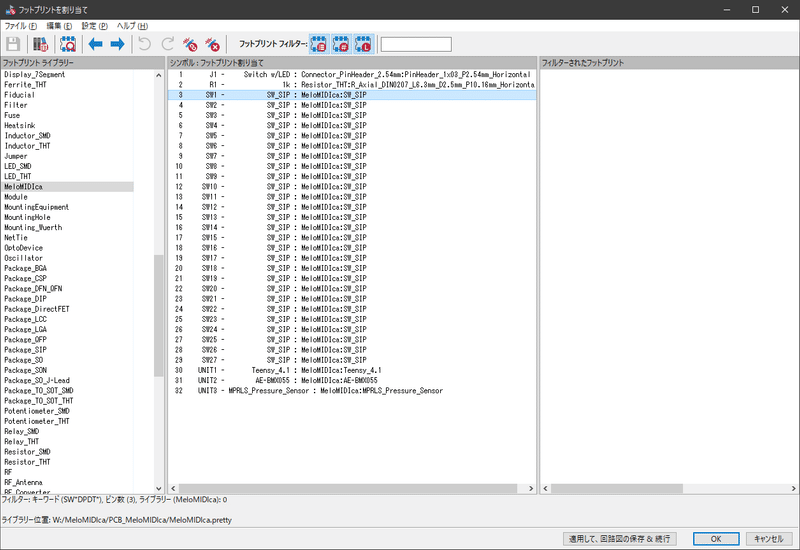
Task: Click filtered footprints horizontal scrollbar thumb
Action: [616, 488]
